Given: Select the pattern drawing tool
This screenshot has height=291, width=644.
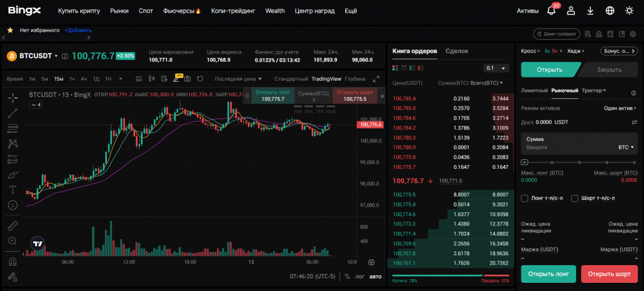Looking at the screenshot, I should (13, 144).
